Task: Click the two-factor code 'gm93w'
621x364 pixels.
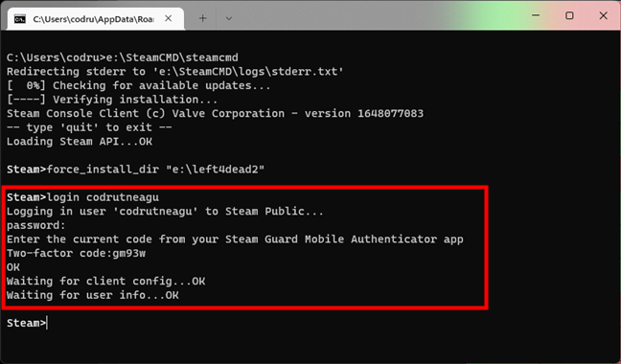Action: [x=129, y=253]
